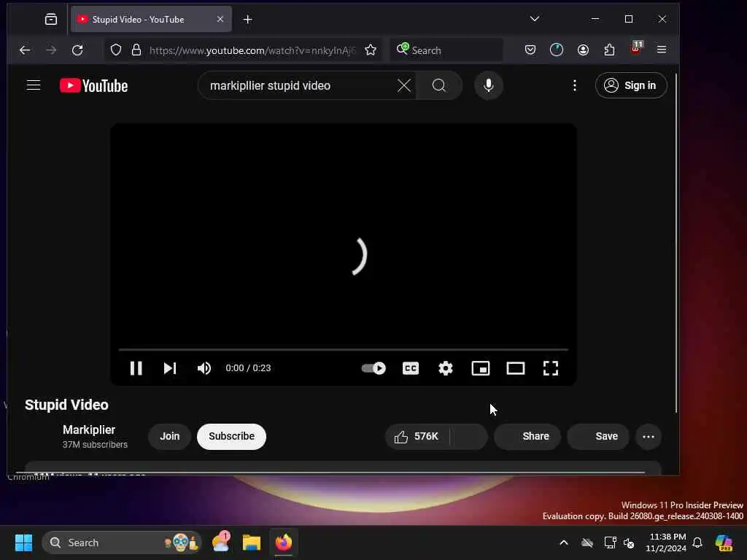
Task: Show hidden system tray icons
Action: (564, 542)
